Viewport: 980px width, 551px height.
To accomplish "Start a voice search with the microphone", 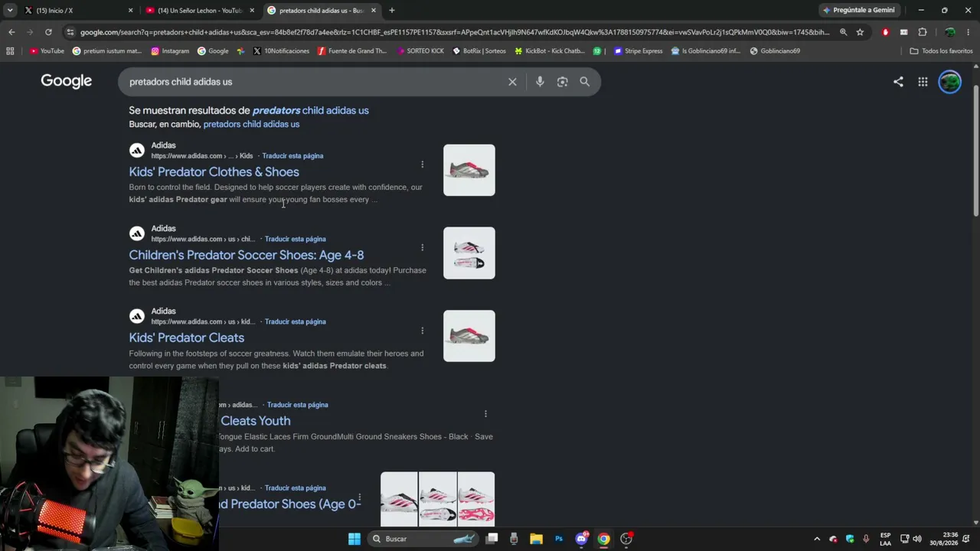I will click(540, 82).
